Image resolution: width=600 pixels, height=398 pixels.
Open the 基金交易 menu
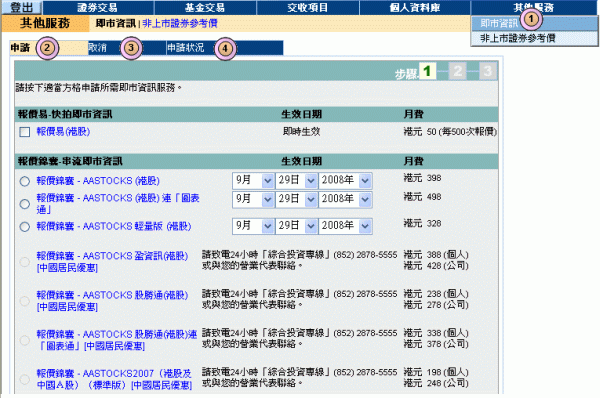click(x=205, y=7)
